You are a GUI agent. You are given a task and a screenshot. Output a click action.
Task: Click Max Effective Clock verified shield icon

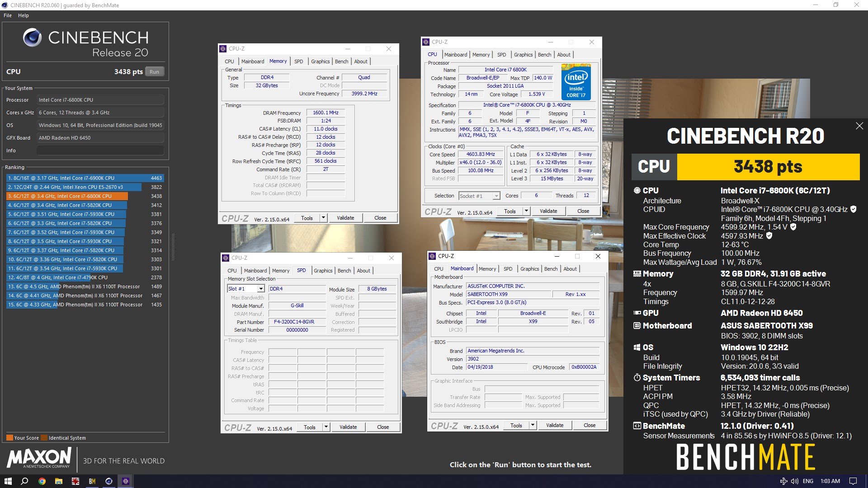[x=769, y=235]
